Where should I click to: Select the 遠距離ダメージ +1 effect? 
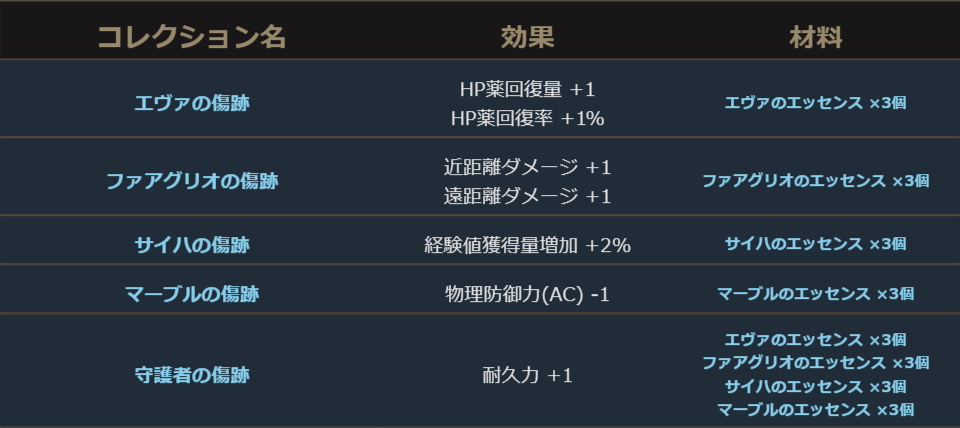527,196
